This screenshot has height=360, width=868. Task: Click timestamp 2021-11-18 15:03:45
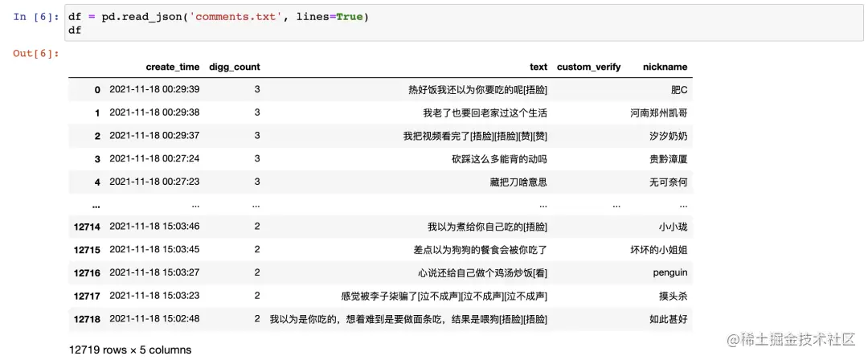tap(154, 250)
